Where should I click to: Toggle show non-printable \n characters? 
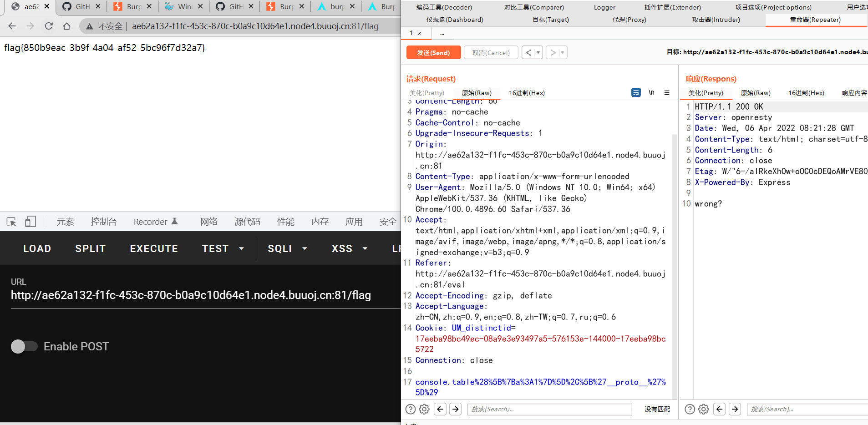[651, 92]
